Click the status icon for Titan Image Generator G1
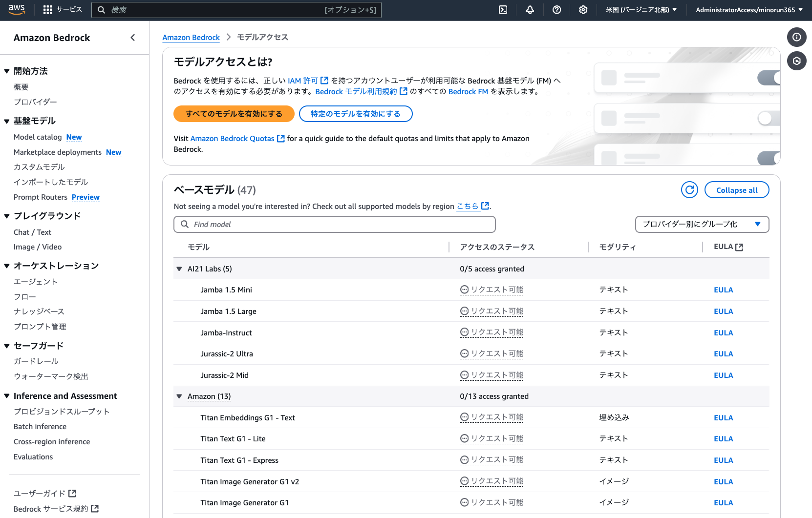 coord(464,502)
